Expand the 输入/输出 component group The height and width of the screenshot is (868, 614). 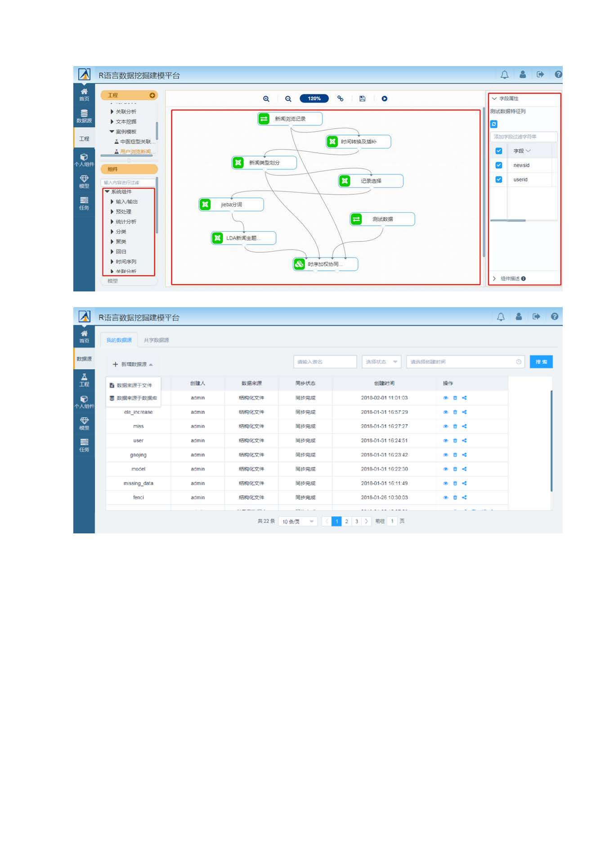tap(112, 201)
